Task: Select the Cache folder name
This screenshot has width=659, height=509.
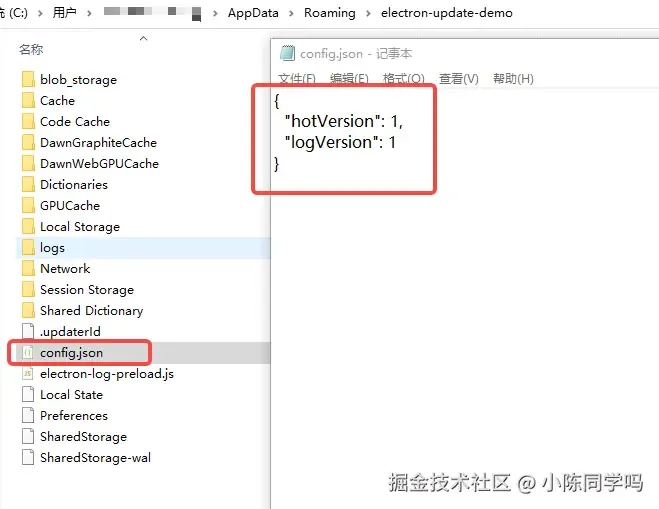Action: point(57,100)
